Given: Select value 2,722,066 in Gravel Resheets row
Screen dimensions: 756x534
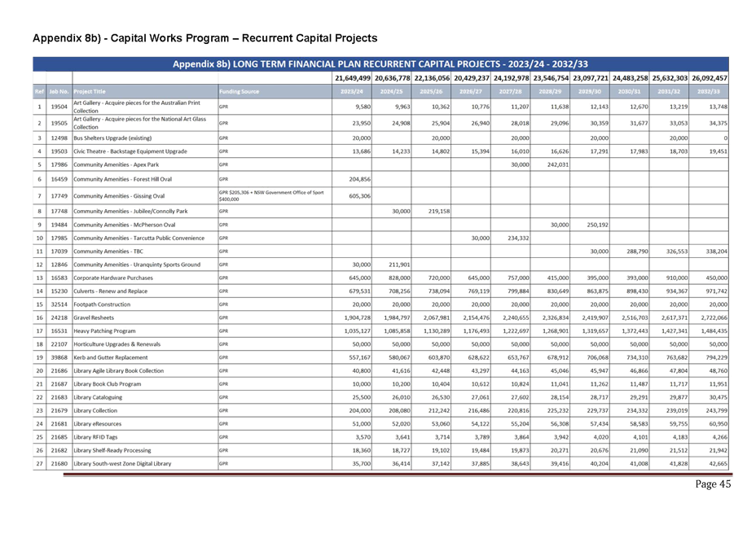Looking at the screenshot, I should pos(714,317).
